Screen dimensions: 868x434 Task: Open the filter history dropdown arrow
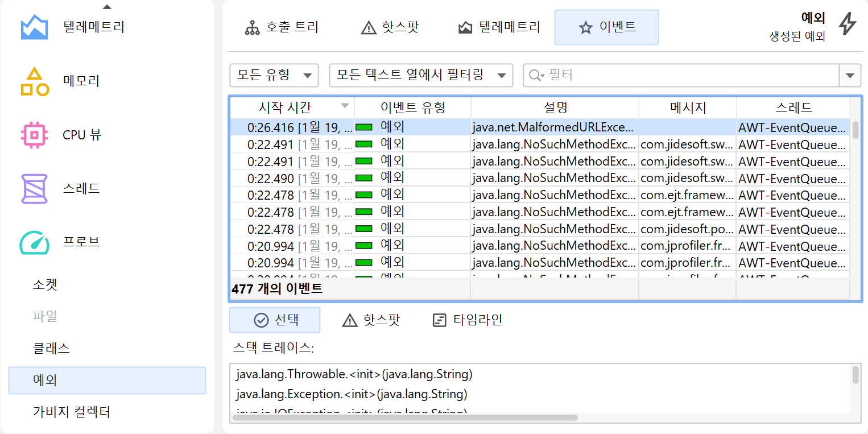tap(850, 75)
